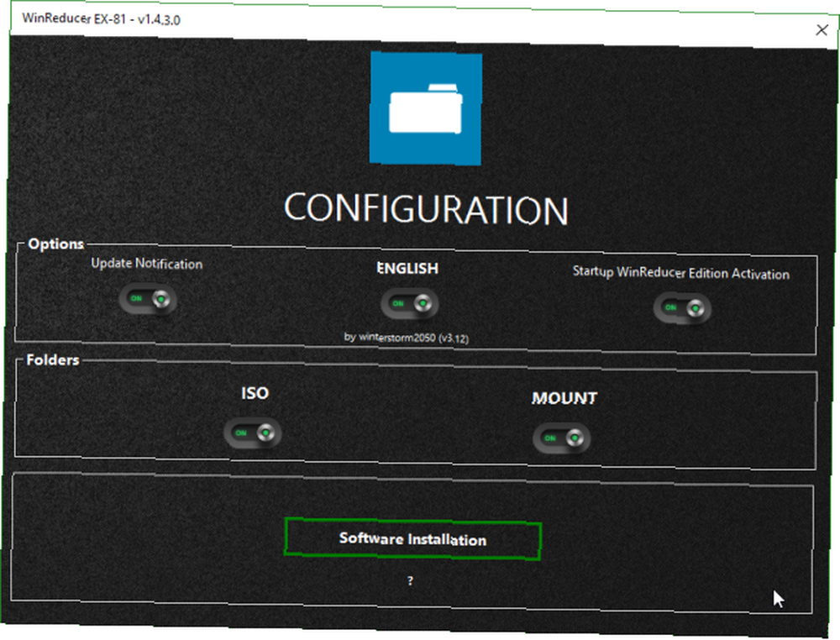This screenshot has height=640, width=840.
Task: Toggle the MOUNT folder switch
Action: [561, 438]
